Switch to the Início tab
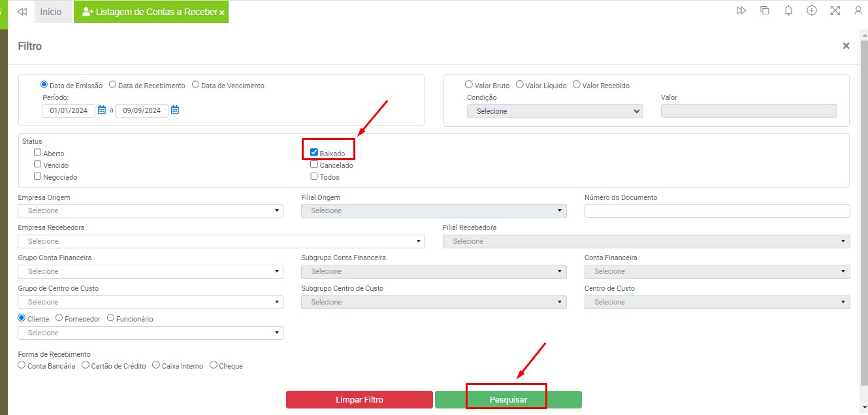The width and height of the screenshot is (868, 415). coord(51,12)
